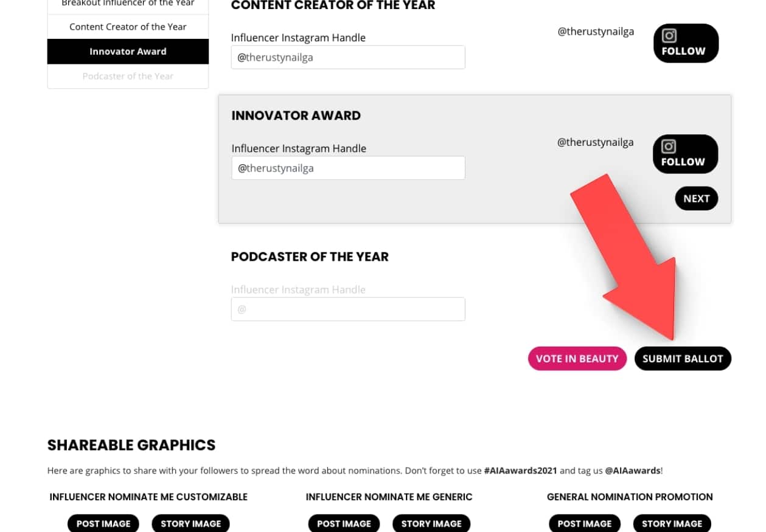
Task: Select Content Creator of the Year sidebar item
Action: [x=128, y=27]
